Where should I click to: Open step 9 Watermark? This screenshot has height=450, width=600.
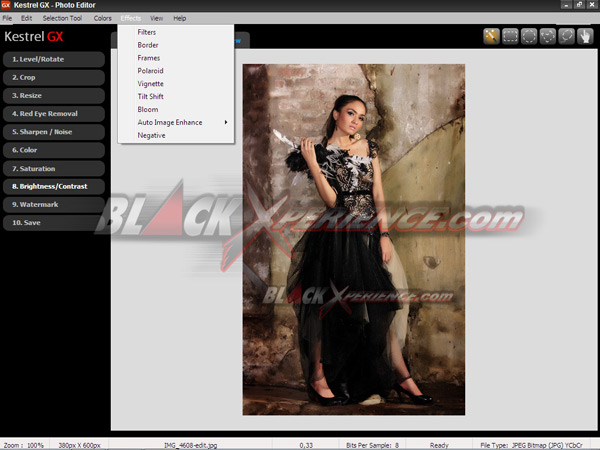point(54,205)
